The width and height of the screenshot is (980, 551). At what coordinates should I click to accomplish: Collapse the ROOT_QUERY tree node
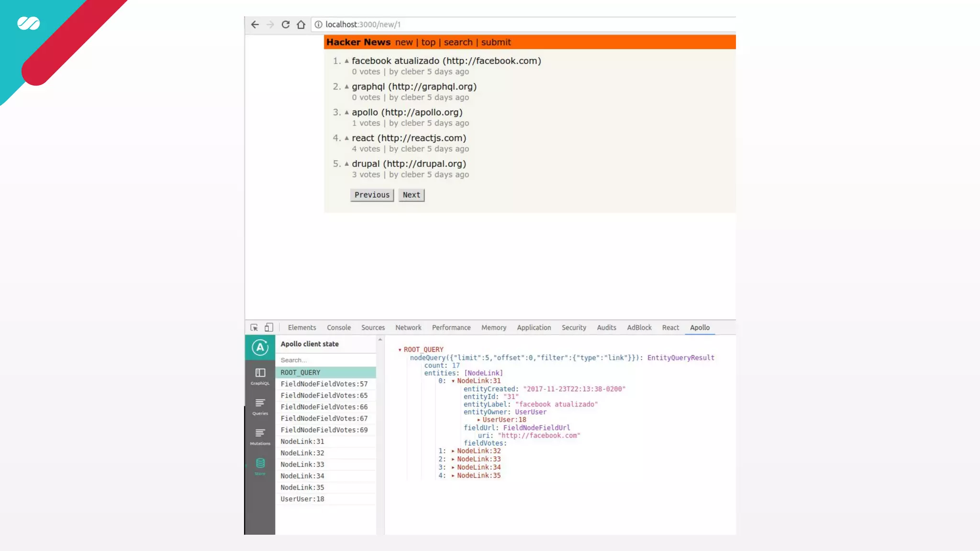(400, 350)
